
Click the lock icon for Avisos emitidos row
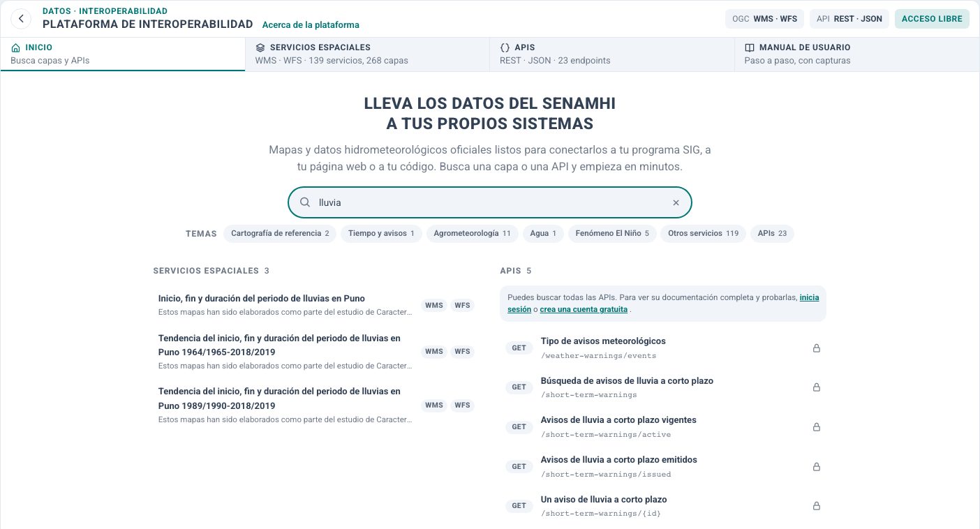817,466
